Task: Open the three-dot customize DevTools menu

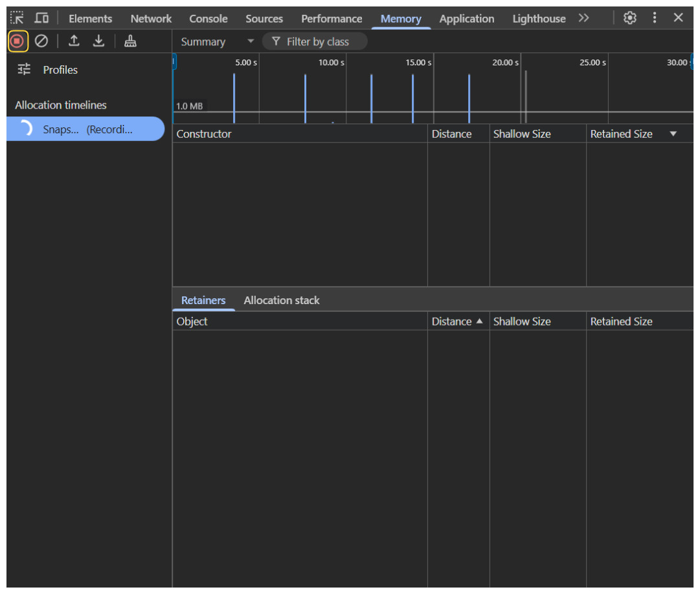Action: click(655, 18)
